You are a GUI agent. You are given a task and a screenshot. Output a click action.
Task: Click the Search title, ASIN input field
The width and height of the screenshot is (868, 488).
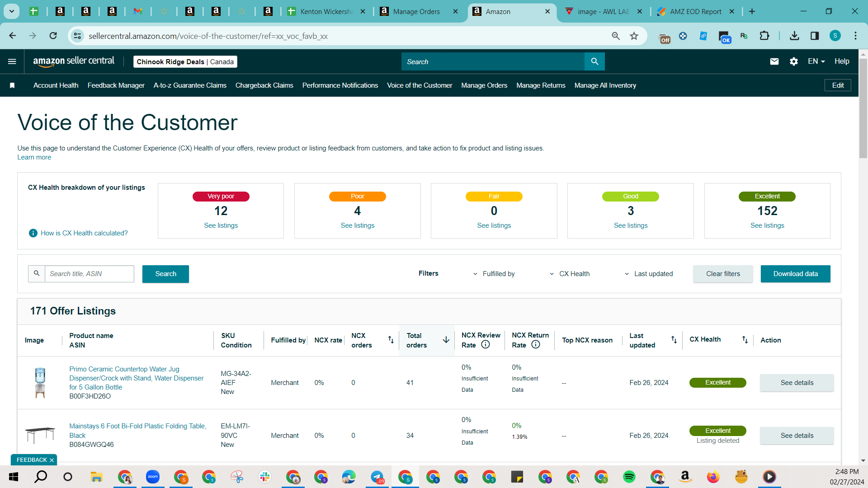pyautogui.click(x=90, y=274)
